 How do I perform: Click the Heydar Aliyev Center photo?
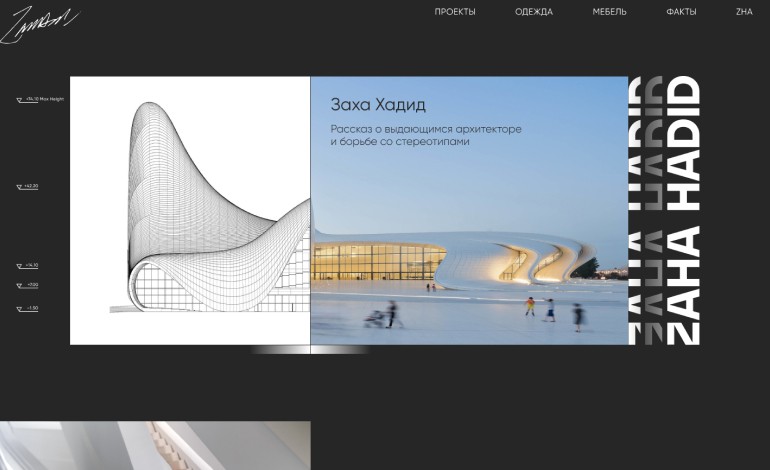click(x=469, y=210)
